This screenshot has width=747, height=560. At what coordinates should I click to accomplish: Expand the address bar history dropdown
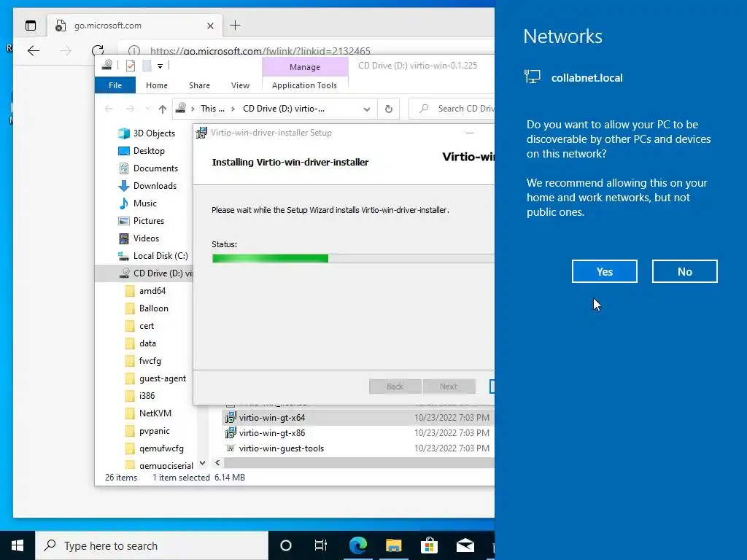click(x=366, y=109)
